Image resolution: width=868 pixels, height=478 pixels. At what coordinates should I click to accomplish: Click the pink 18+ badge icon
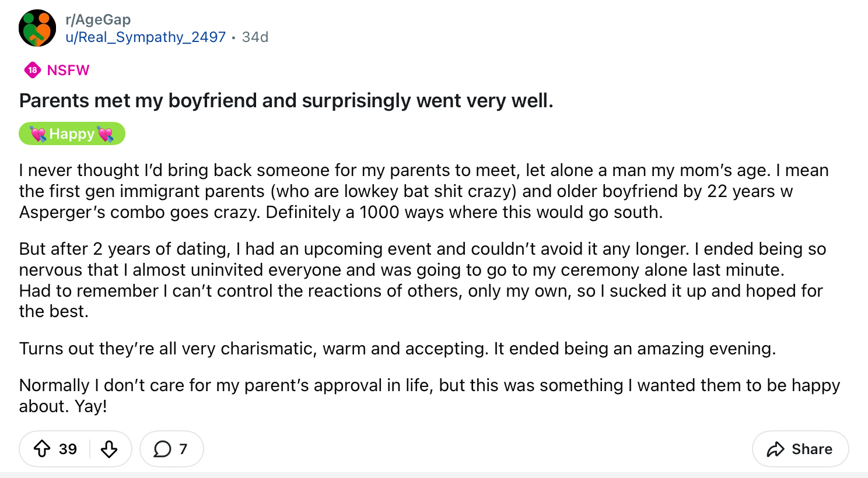click(33, 70)
